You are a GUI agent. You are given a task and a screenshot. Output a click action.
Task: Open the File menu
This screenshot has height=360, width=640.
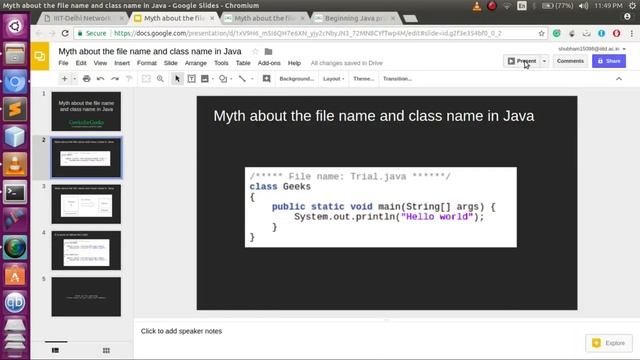tap(63, 63)
